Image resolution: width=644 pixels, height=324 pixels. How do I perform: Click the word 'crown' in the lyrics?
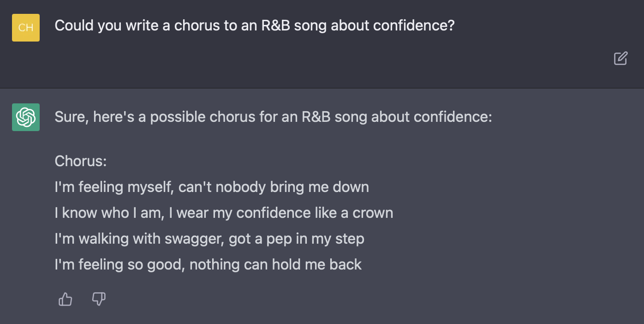click(x=373, y=213)
